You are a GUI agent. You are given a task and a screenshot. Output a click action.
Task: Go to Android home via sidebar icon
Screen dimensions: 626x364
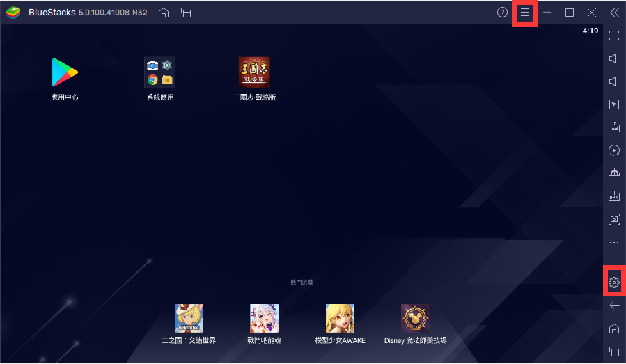tap(614, 329)
